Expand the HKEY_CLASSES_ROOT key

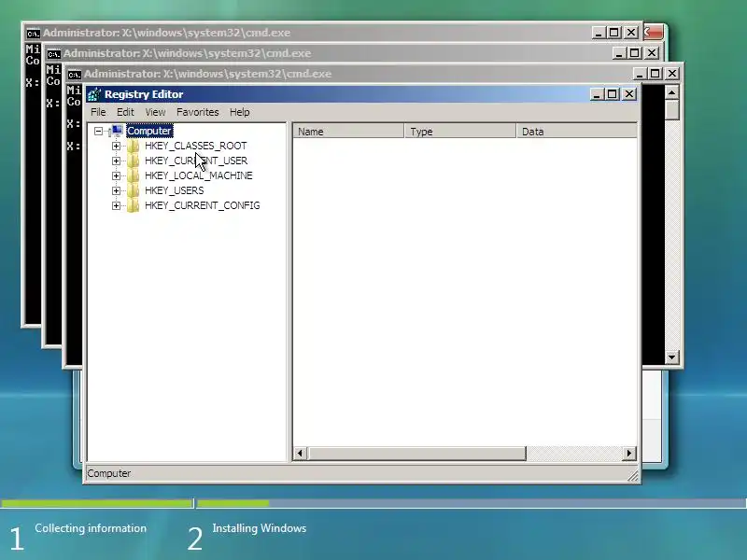coord(116,146)
